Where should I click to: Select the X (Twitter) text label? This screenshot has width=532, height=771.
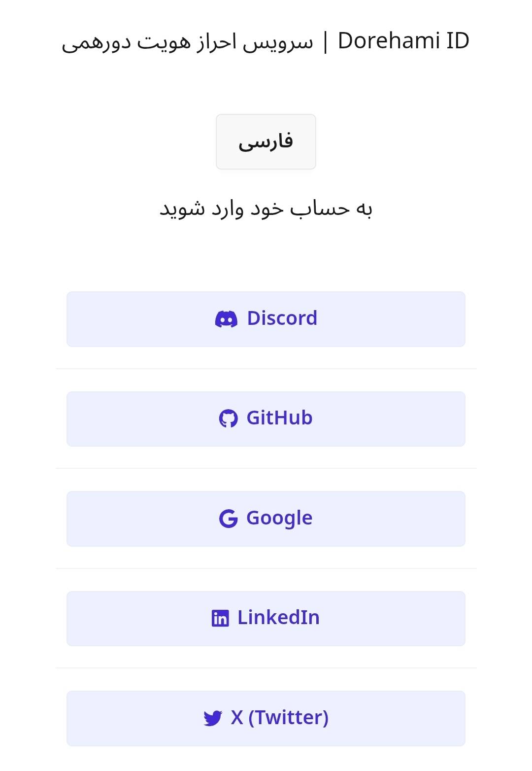[x=279, y=718]
